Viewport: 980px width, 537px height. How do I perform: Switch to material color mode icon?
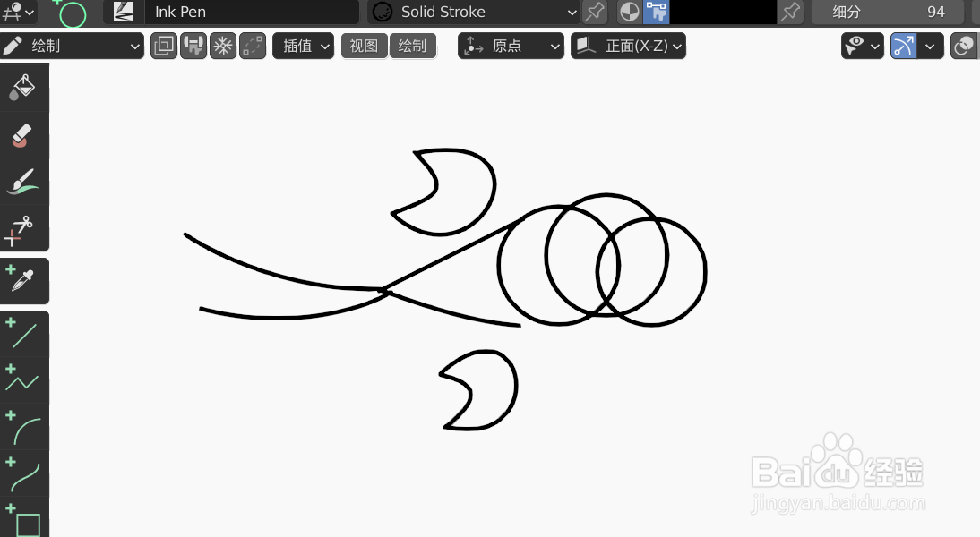tap(630, 12)
